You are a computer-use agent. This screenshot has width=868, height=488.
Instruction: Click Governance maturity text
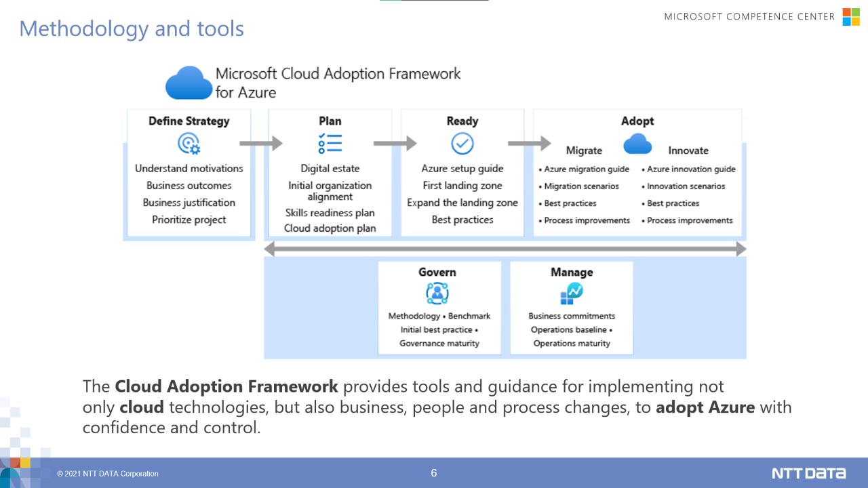439,344
